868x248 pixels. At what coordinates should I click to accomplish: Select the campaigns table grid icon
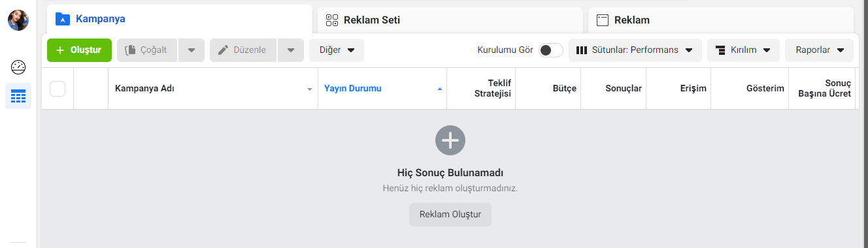[18, 97]
